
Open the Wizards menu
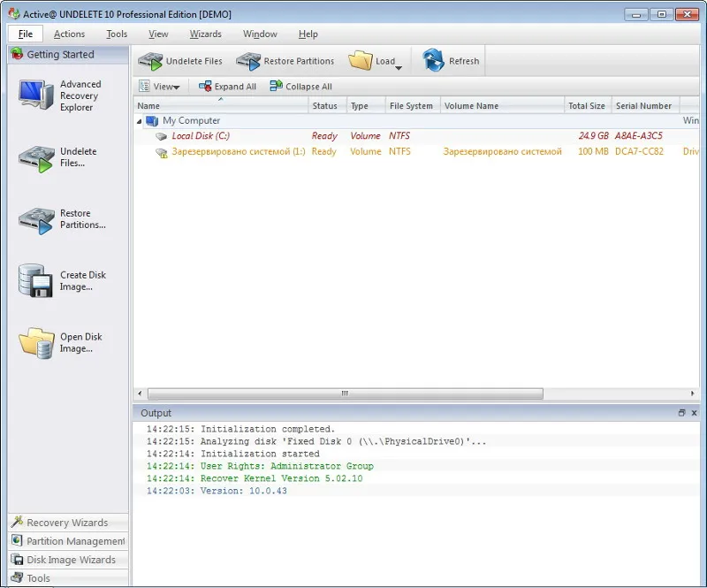(x=206, y=34)
